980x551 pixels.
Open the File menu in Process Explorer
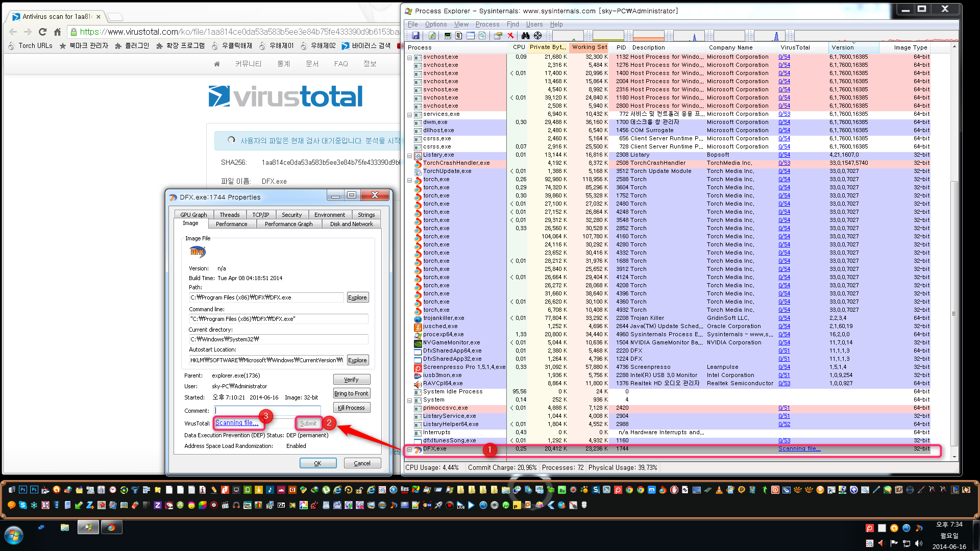(412, 24)
